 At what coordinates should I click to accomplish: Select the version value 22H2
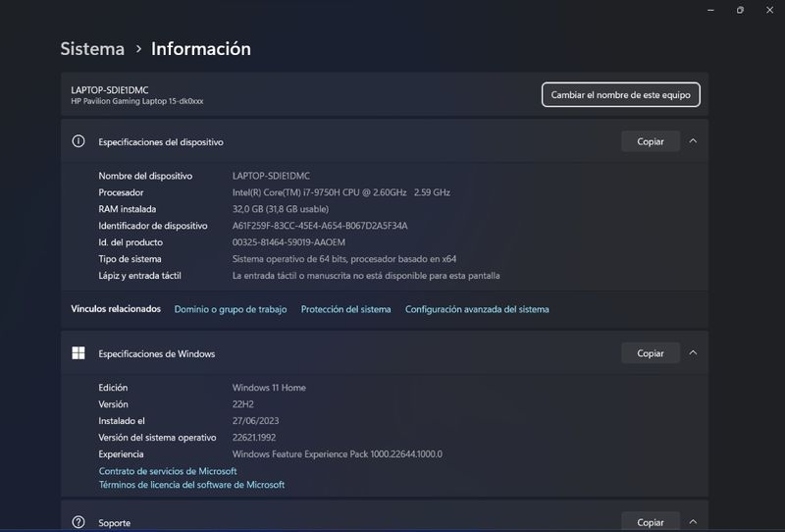click(242, 403)
